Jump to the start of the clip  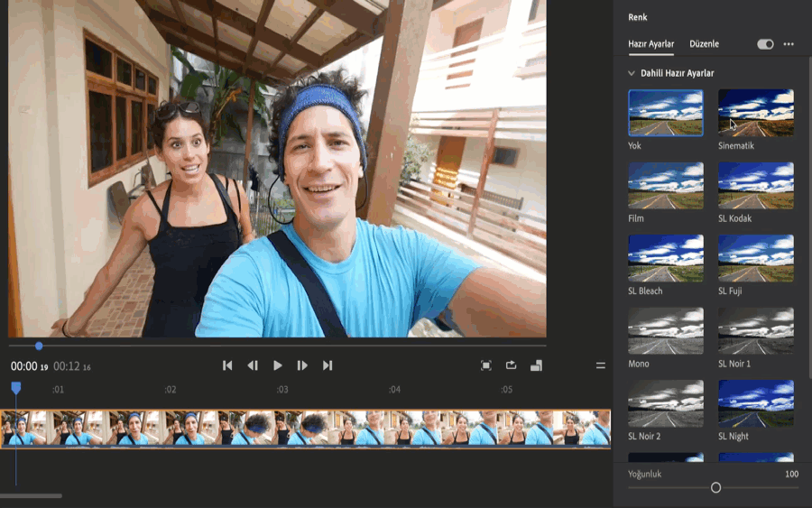tap(227, 365)
